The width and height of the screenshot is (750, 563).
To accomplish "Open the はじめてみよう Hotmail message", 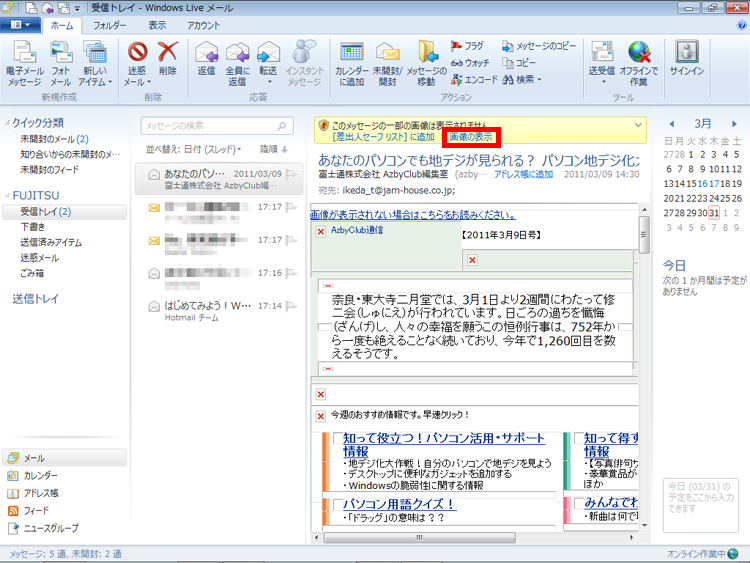I will (x=219, y=311).
